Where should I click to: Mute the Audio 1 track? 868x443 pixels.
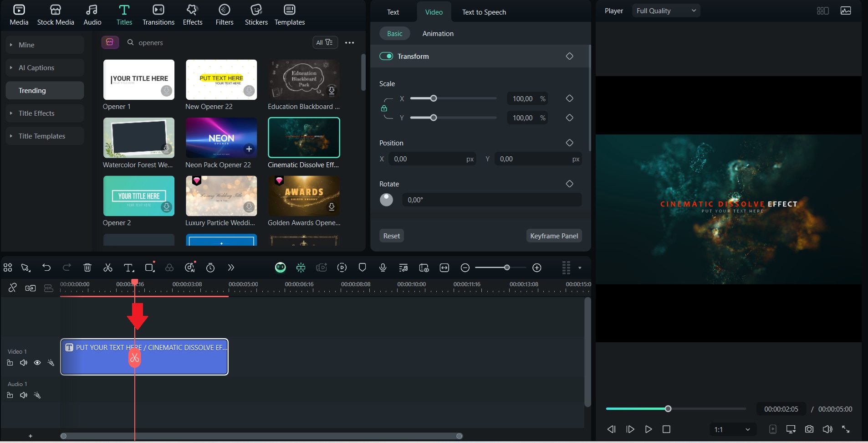tap(24, 395)
